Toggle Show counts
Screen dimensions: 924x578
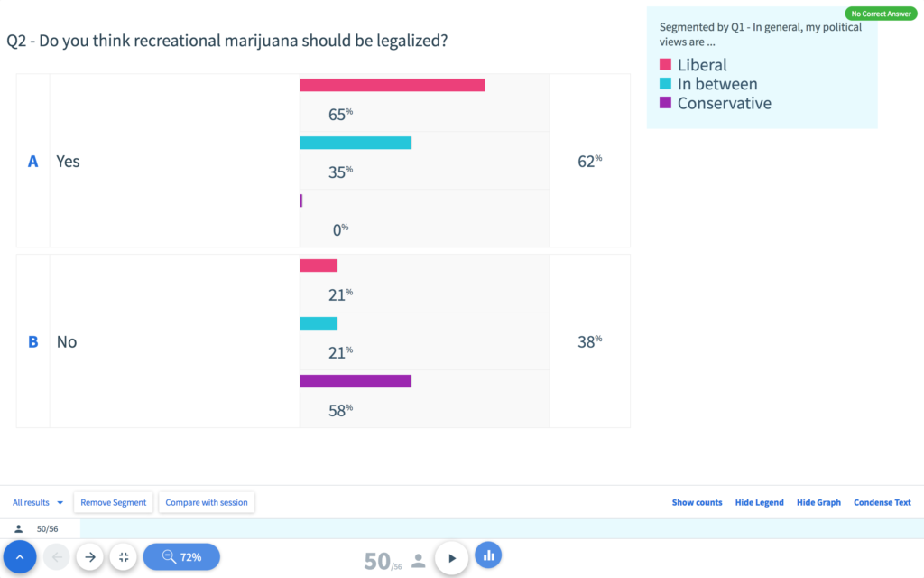697,502
